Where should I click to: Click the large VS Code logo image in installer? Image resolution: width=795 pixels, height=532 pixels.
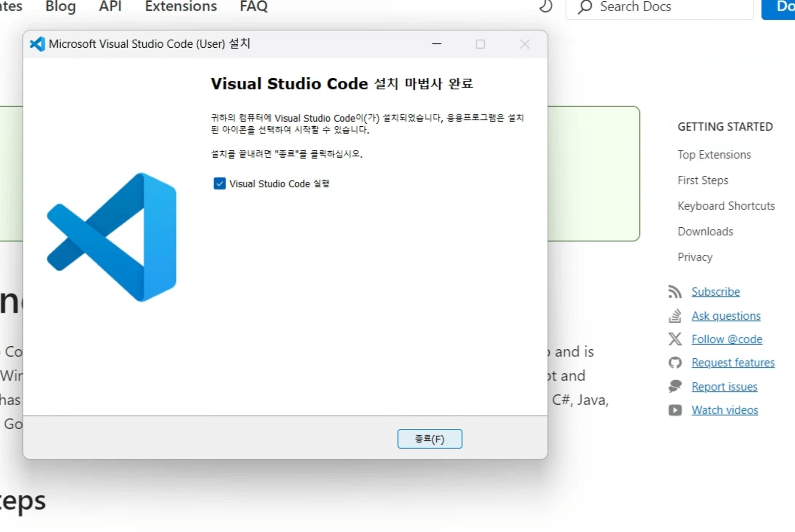point(112,237)
